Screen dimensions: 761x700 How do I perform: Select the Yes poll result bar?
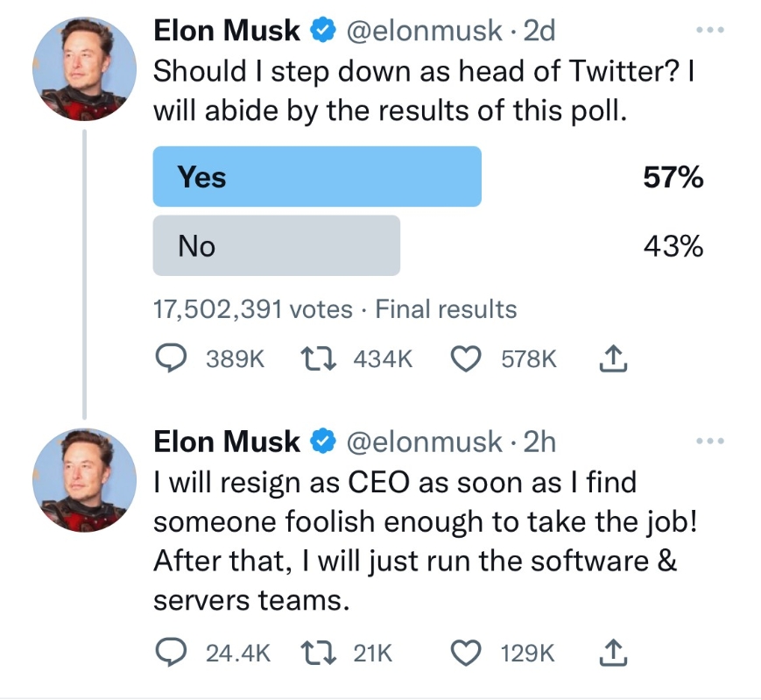pos(317,177)
